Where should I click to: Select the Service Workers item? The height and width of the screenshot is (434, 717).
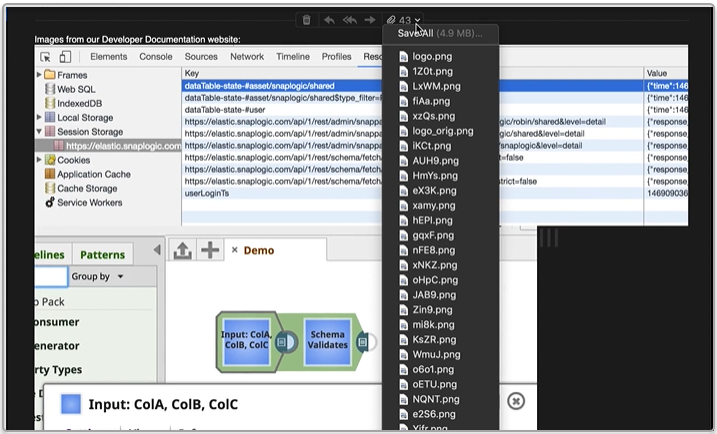click(90, 202)
